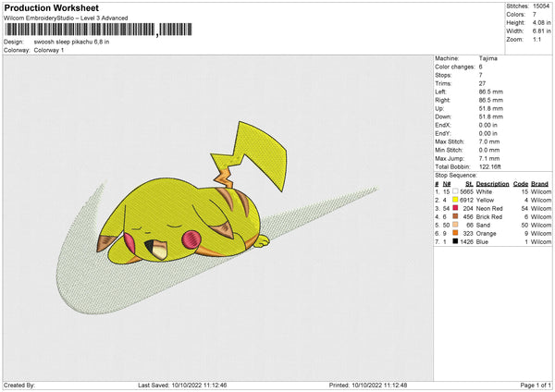This screenshot has width=555, height=392.
Task: Click the Sand description text
Action: click(483, 225)
